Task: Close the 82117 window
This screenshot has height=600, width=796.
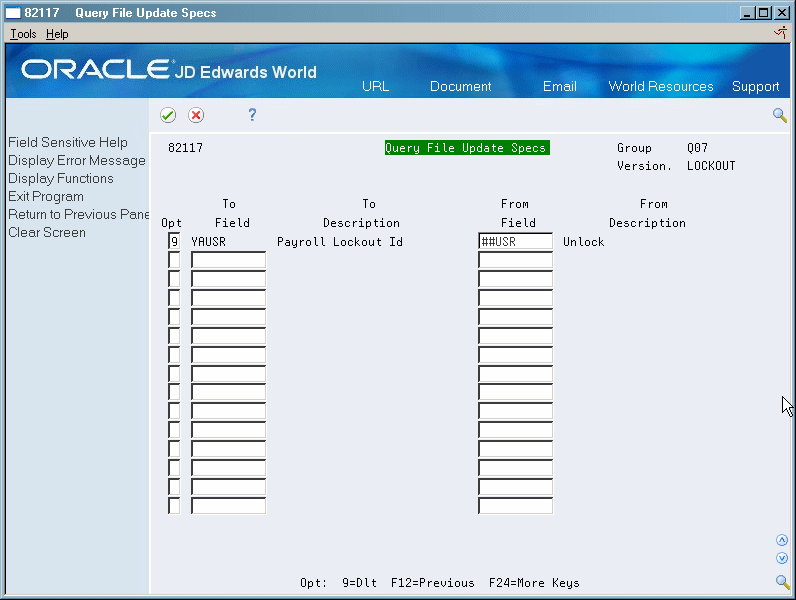Action: 782,13
